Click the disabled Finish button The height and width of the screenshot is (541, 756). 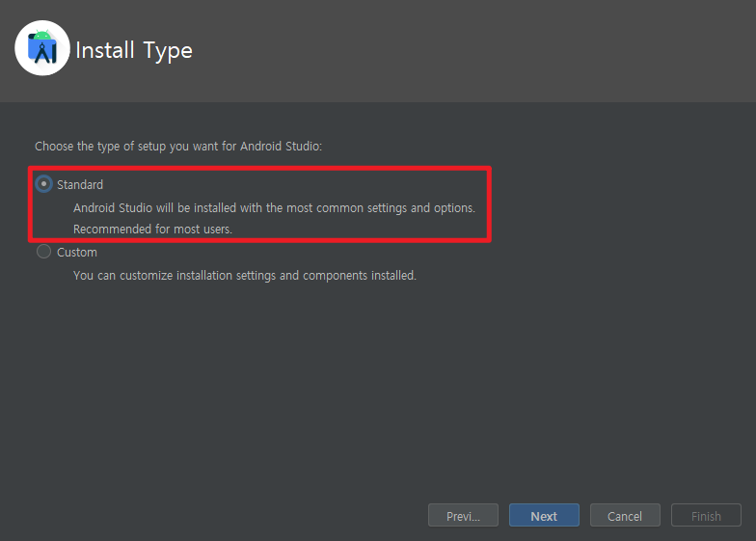706,515
